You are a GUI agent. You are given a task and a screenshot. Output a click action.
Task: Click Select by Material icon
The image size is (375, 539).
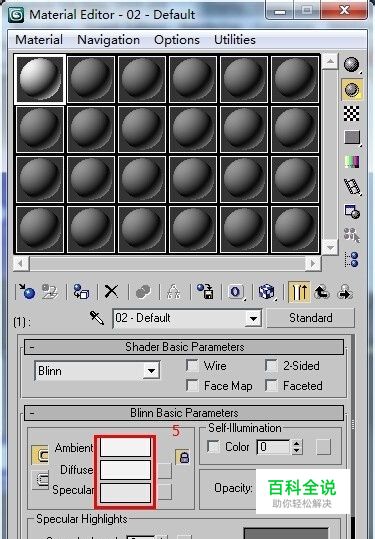(x=352, y=235)
